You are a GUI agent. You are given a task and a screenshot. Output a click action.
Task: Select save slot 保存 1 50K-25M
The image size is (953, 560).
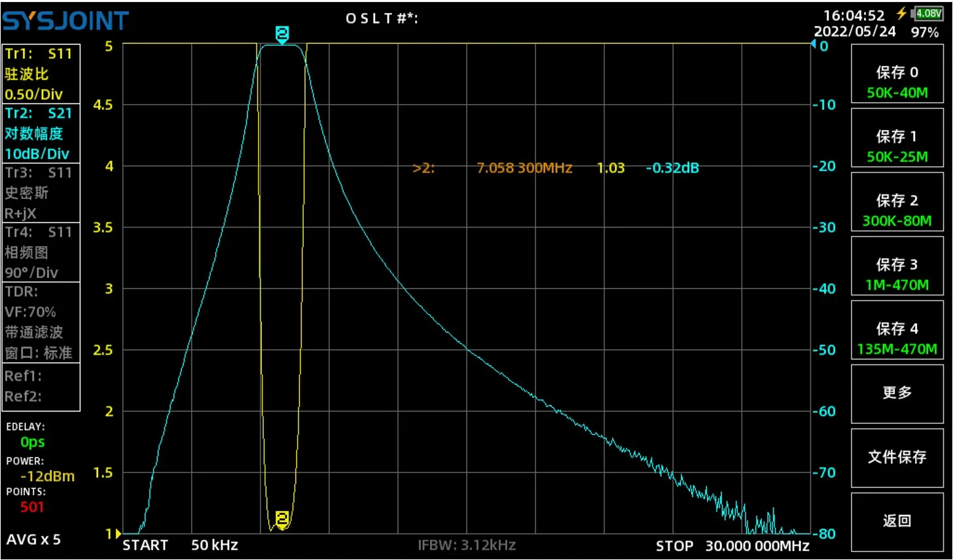point(897,138)
